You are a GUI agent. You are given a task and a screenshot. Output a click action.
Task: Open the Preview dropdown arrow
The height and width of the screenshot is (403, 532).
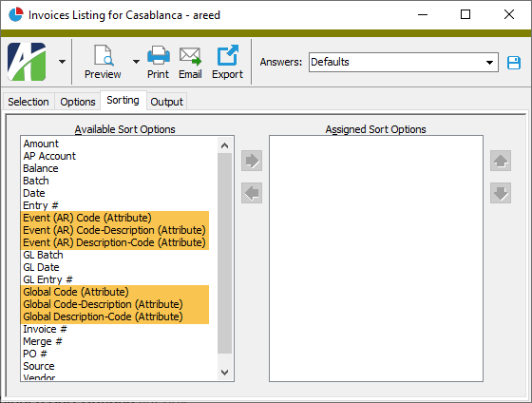coord(136,62)
